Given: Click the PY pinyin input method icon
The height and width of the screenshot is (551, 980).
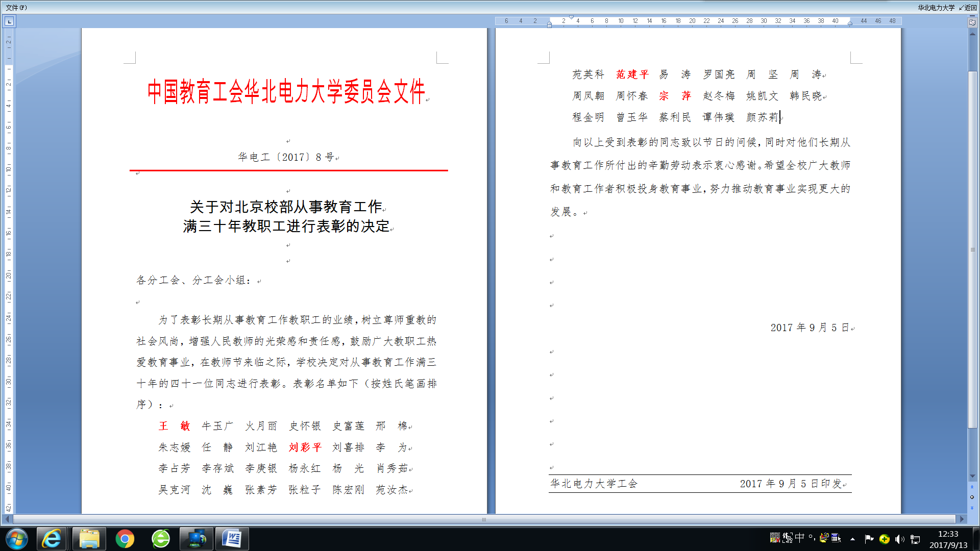Looking at the screenshot, I should click(775, 538).
